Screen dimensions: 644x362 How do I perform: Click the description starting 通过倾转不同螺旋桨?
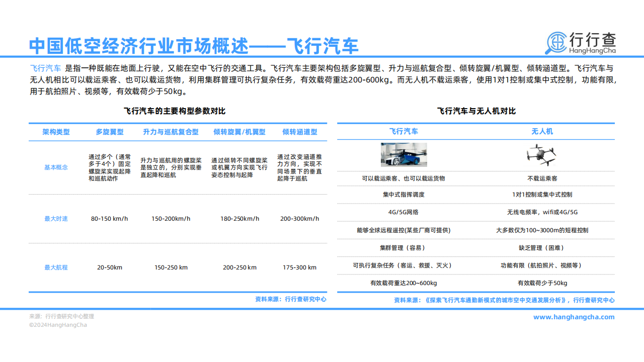[x=239, y=167]
